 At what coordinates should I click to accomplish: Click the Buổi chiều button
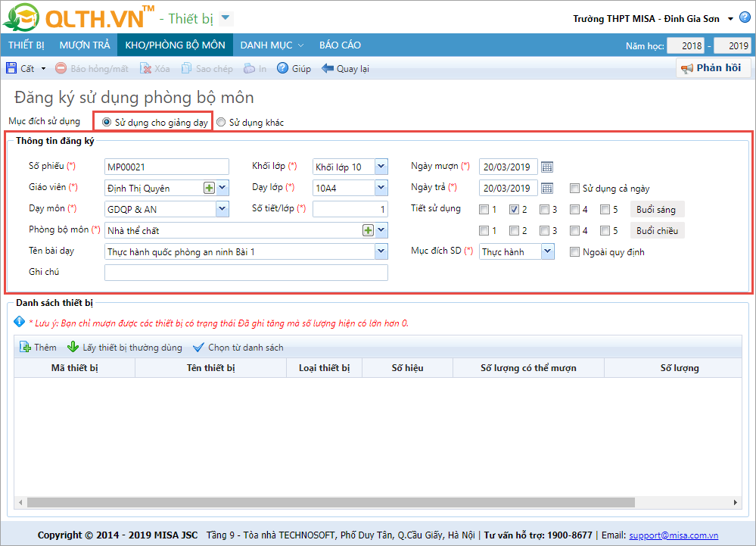pyautogui.click(x=657, y=230)
